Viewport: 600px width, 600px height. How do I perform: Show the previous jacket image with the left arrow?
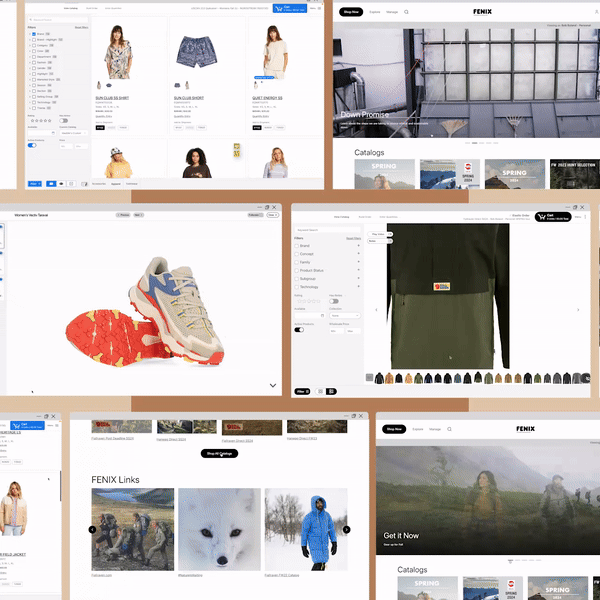point(376,310)
